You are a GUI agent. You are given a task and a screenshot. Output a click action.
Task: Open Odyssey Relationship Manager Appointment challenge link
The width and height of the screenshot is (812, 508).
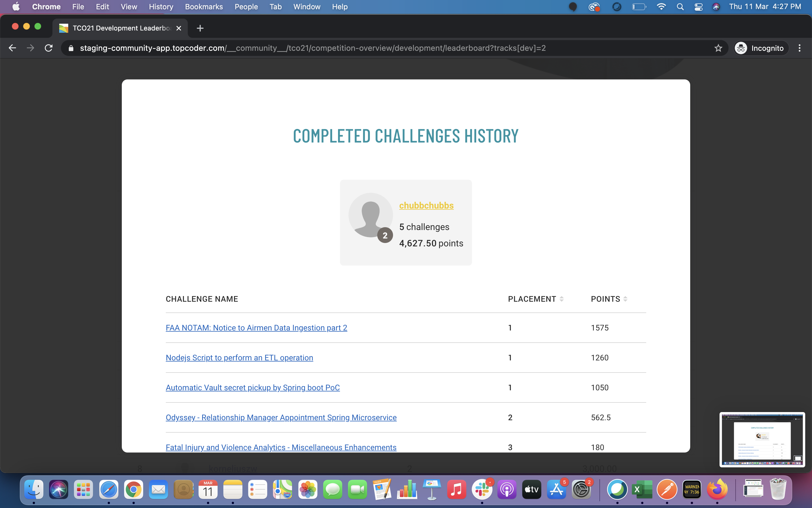point(281,417)
